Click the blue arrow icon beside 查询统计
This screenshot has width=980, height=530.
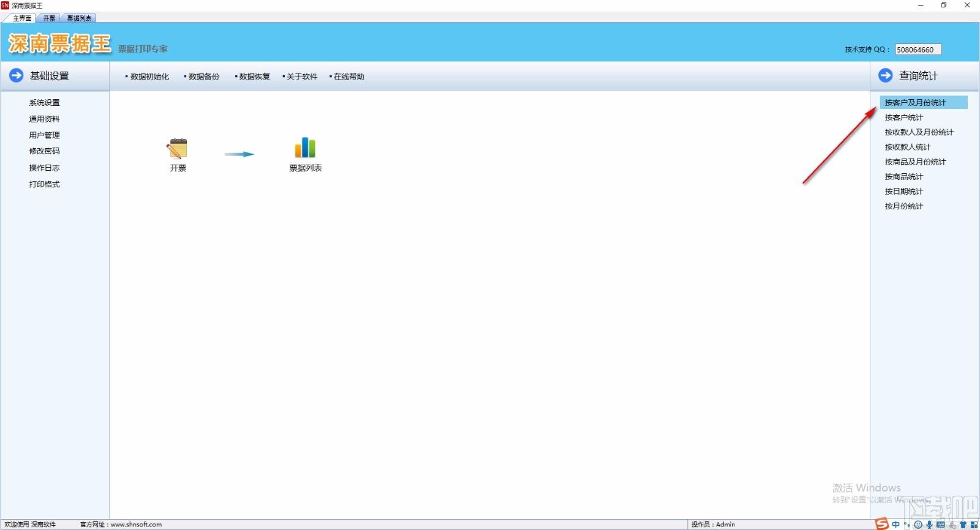[x=885, y=75]
